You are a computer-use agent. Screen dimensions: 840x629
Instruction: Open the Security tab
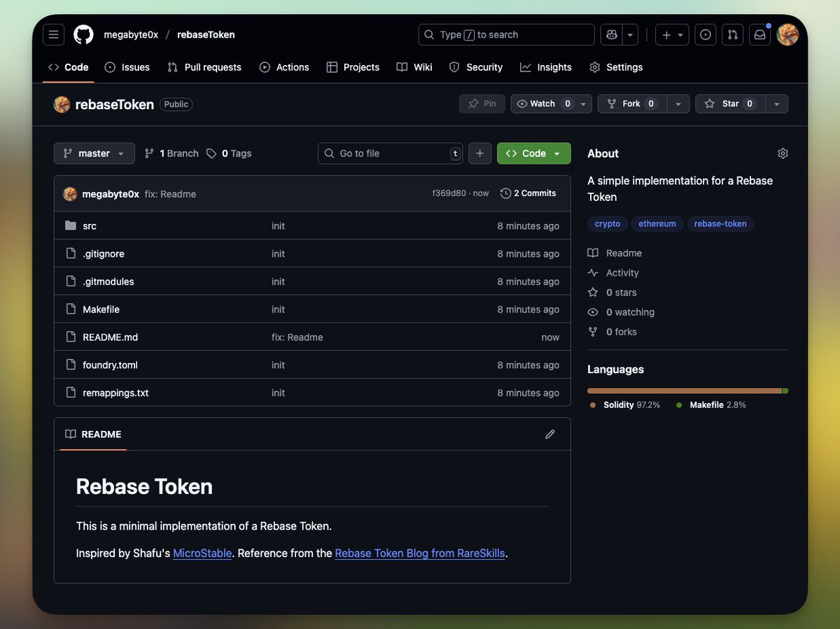(476, 67)
